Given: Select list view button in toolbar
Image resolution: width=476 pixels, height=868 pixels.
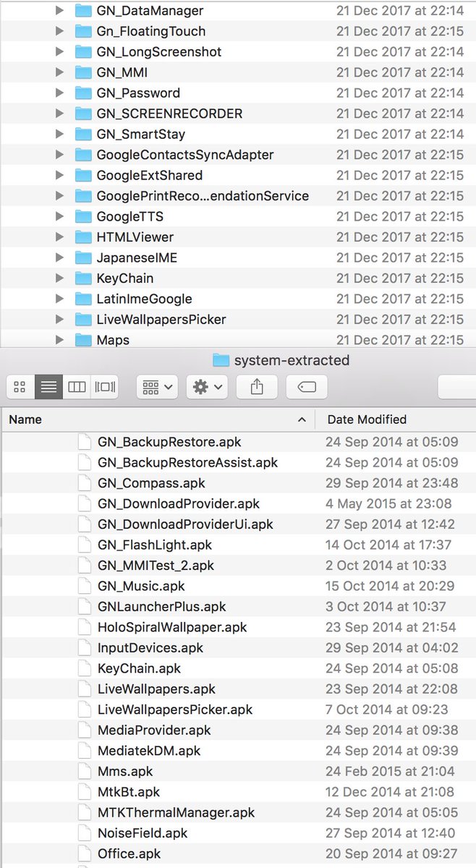Looking at the screenshot, I should point(48,387).
